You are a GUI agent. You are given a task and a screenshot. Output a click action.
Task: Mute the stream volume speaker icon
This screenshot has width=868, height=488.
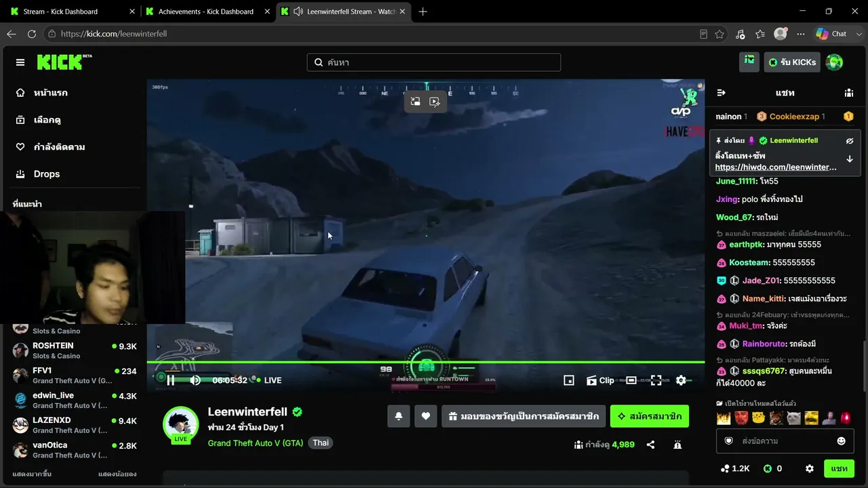tap(195, 380)
